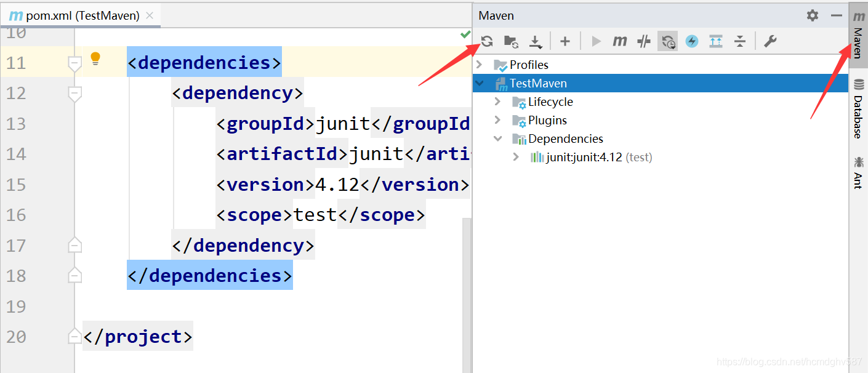Toggle the refresh-with-clock toolbar button

click(668, 41)
